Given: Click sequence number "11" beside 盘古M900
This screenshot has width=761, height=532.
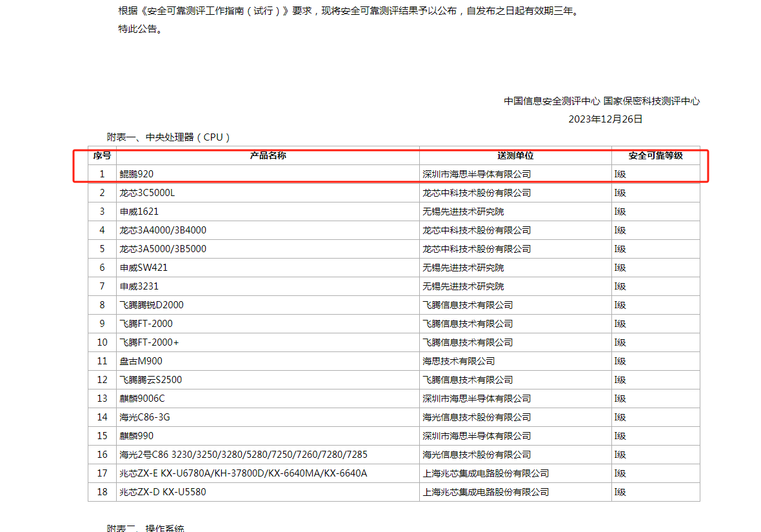Looking at the screenshot, I should tap(102, 361).
